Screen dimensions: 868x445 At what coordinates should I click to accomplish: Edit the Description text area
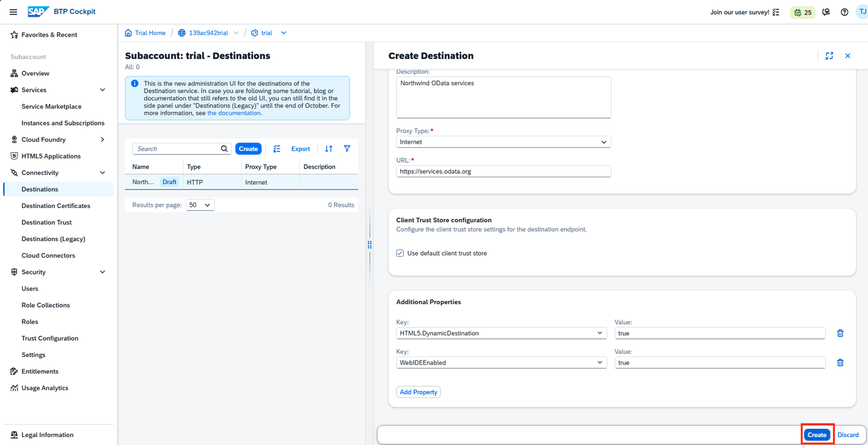click(x=503, y=97)
